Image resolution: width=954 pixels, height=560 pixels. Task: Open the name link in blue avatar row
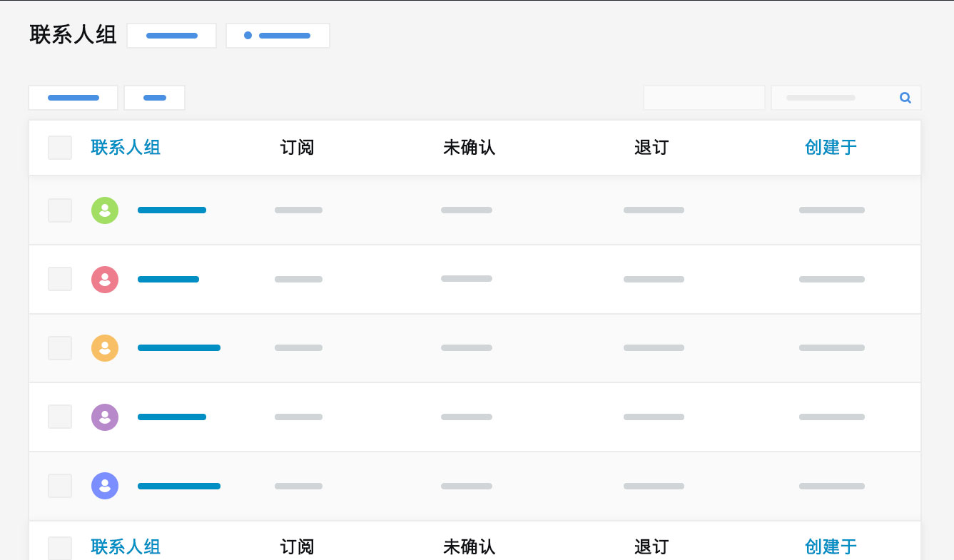pyautogui.click(x=179, y=486)
